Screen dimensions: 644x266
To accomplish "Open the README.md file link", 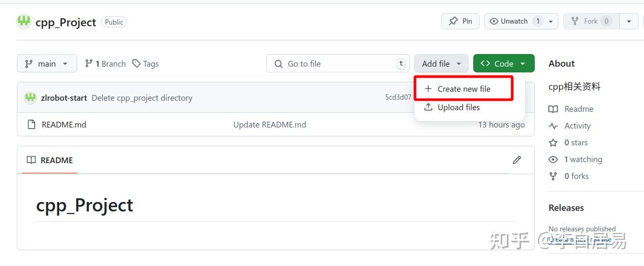I will click(64, 124).
